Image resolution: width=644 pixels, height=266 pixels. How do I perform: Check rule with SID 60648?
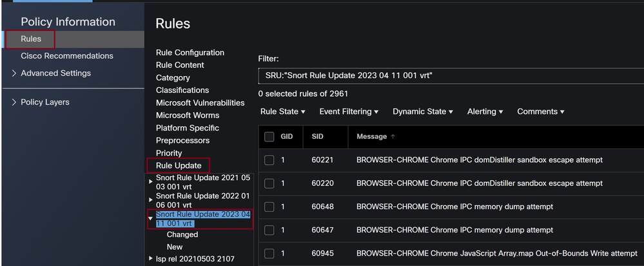pos(269,207)
